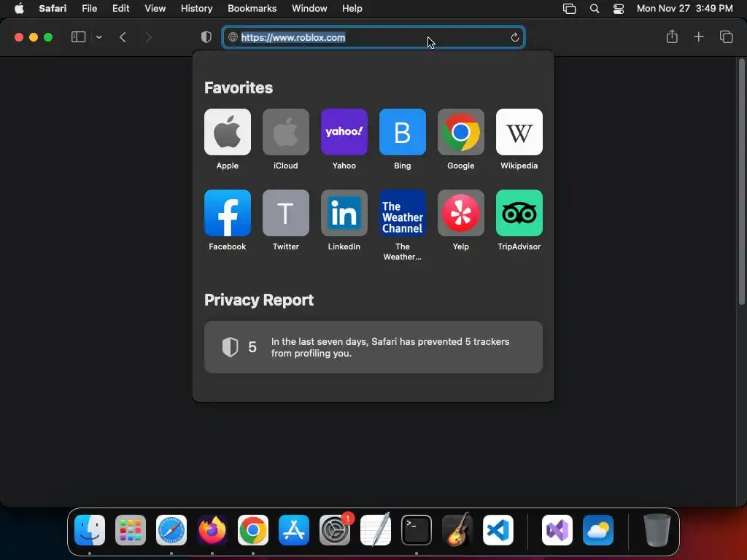The width and height of the screenshot is (747, 560).
Task: Open Safari from the Dock
Action: point(171,530)
